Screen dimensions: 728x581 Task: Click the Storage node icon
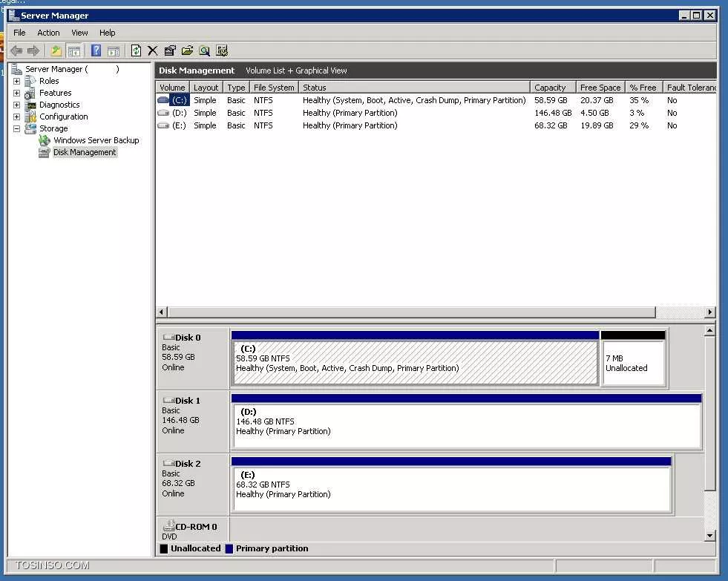30,128
